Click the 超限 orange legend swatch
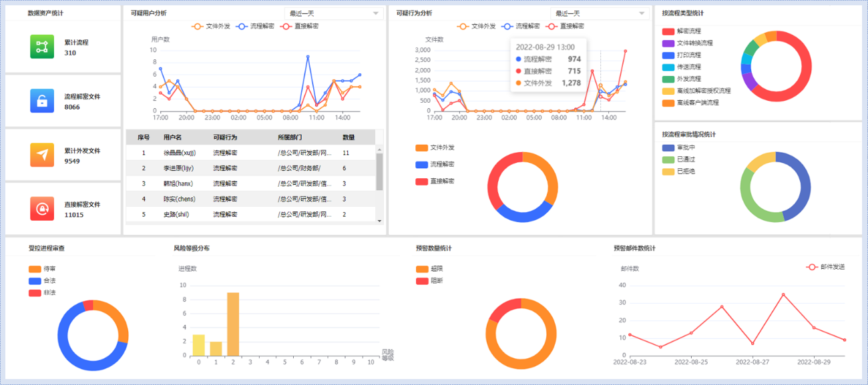This screenshot has width=868, height=385. click(x=422, y=269)
